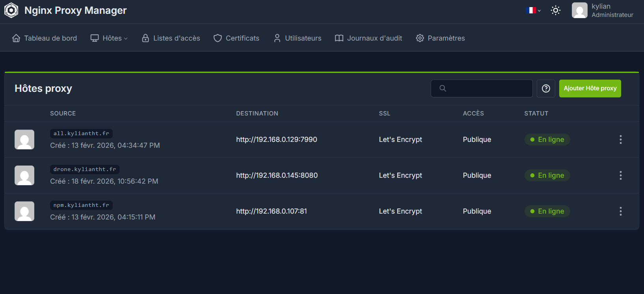Click the Nginx Proxy Manager logo icon
Screen dimensions: 644x294
point(11,11)
